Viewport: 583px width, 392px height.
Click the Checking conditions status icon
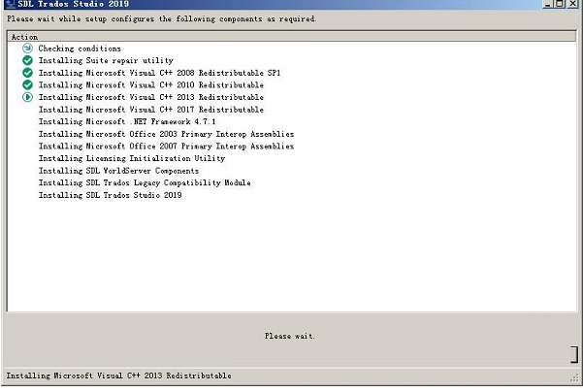click(27, 49)
